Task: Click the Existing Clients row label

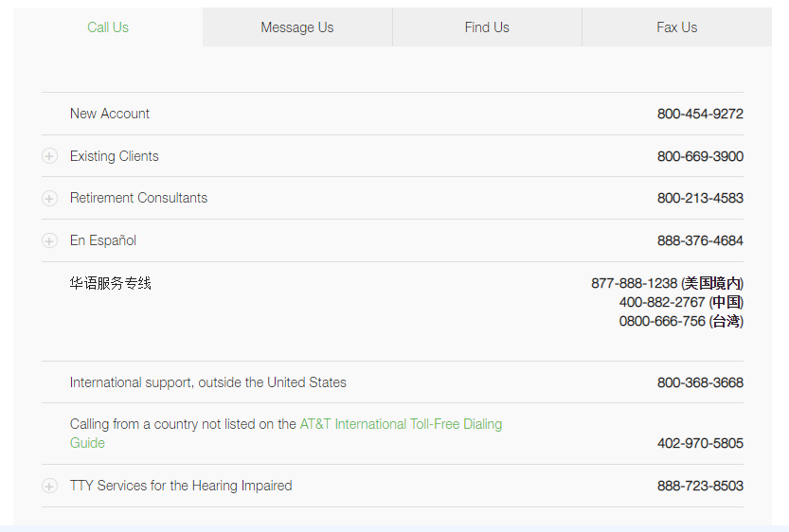Action: (x=115, y=156)
